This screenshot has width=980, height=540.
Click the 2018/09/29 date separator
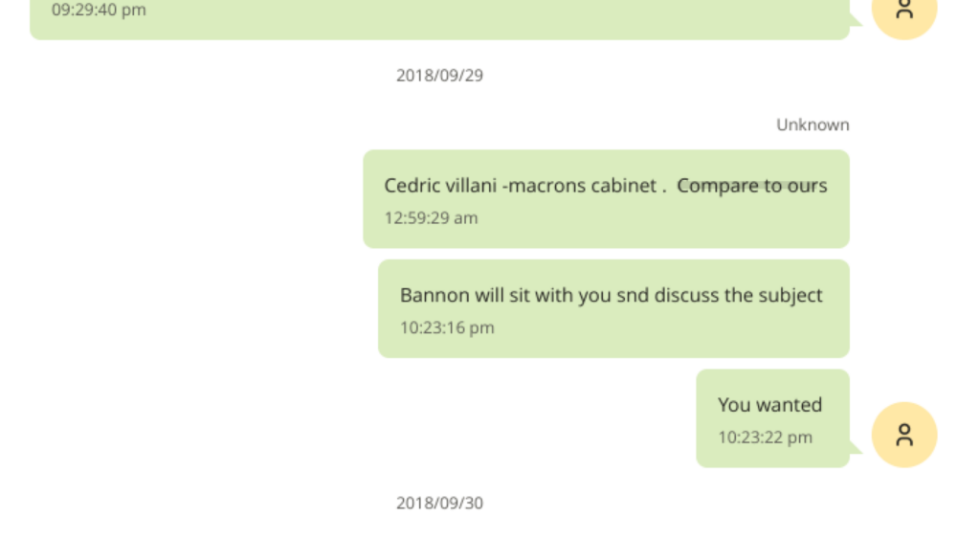(439, 75)
